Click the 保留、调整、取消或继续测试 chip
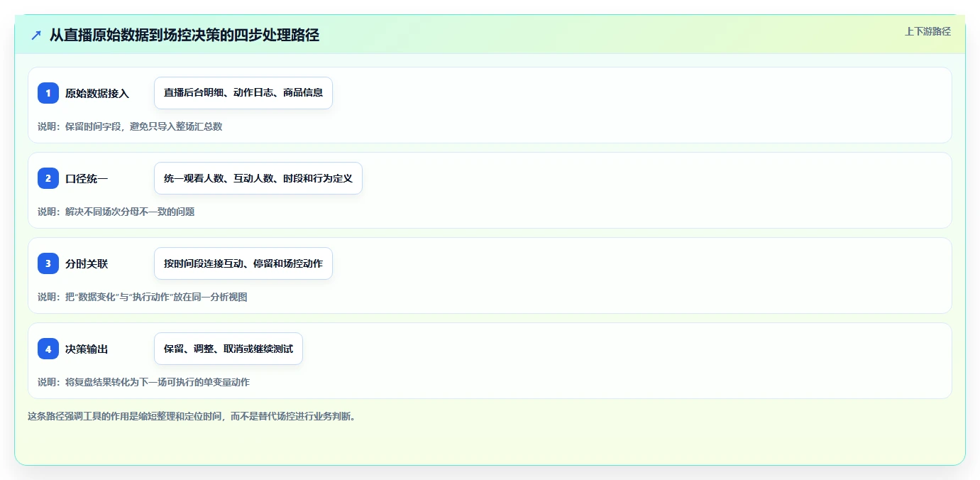This screenshot has height=480, width=980. [229, 349]
